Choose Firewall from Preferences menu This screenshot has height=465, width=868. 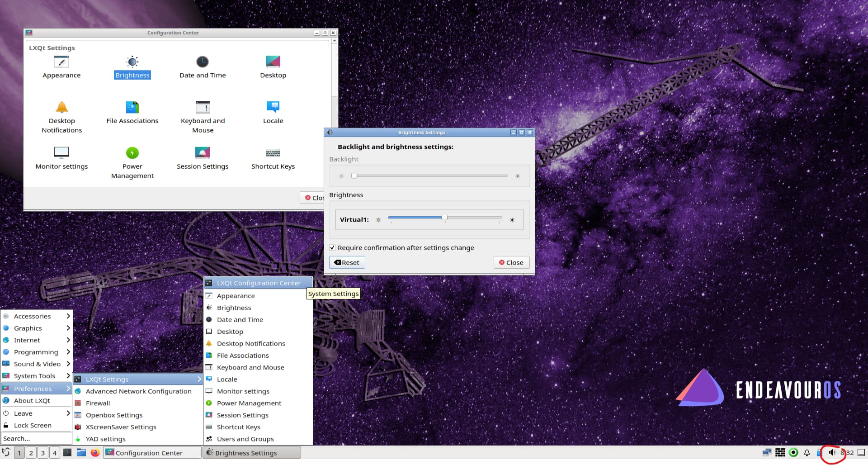tap(138, 403)
